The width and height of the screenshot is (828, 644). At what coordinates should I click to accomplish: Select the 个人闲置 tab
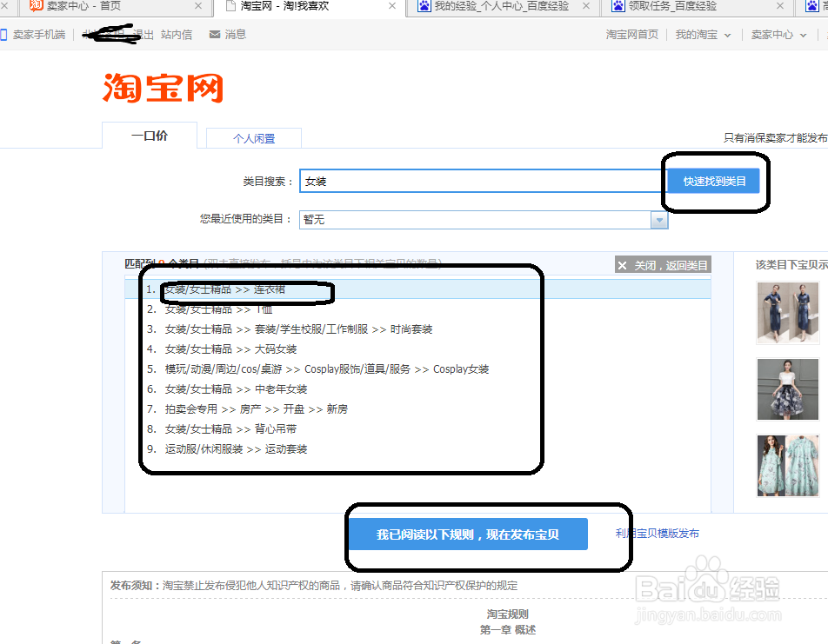254,138
